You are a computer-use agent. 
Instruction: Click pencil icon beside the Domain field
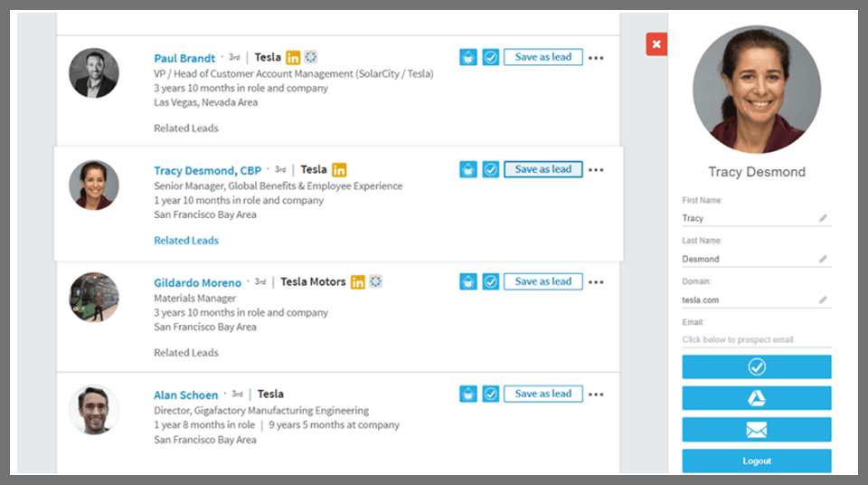(x=823, y=300)
